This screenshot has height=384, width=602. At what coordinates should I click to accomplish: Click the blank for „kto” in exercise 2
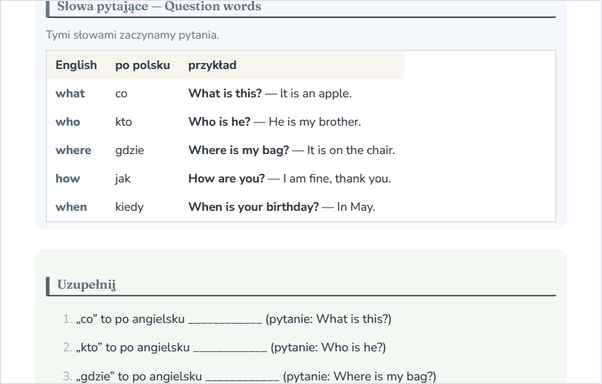coord(230,348)
